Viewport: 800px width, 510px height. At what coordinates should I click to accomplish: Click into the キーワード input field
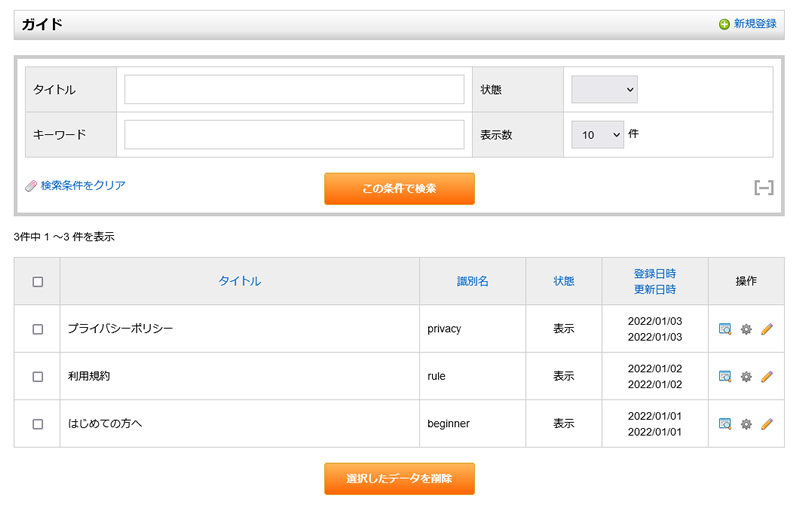click(x=294, y=135)
